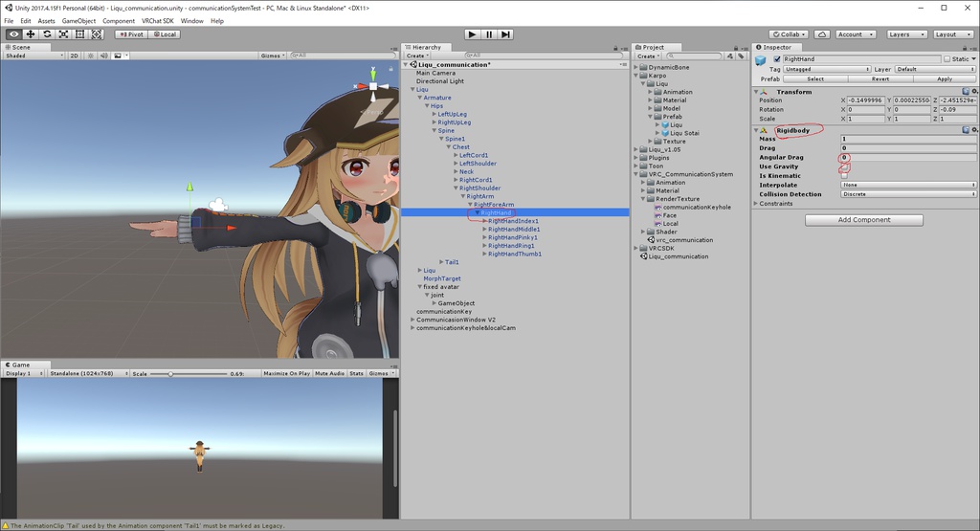Toggle Scene audio speaker icon
The height and width of the screenshot is (531, 980).
coord(103,55)
